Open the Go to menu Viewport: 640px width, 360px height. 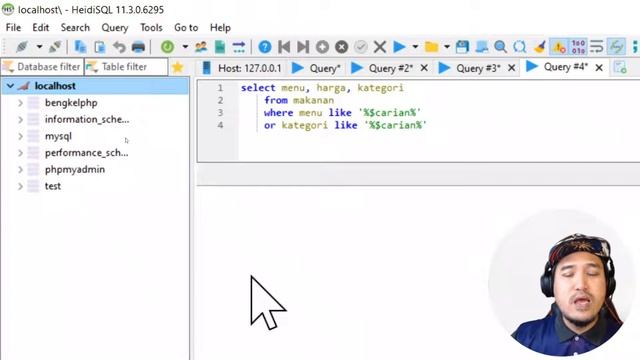point(186,28)
